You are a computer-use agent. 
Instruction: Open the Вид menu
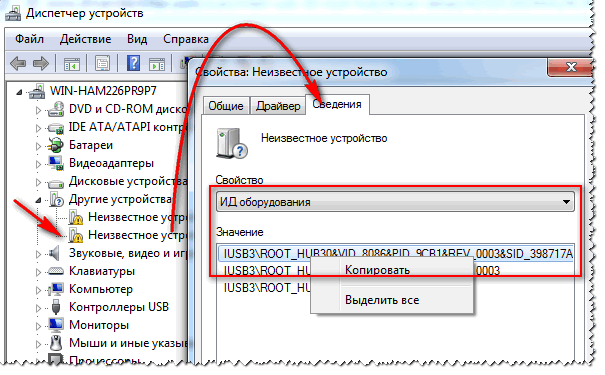click(x=137, y=39)
